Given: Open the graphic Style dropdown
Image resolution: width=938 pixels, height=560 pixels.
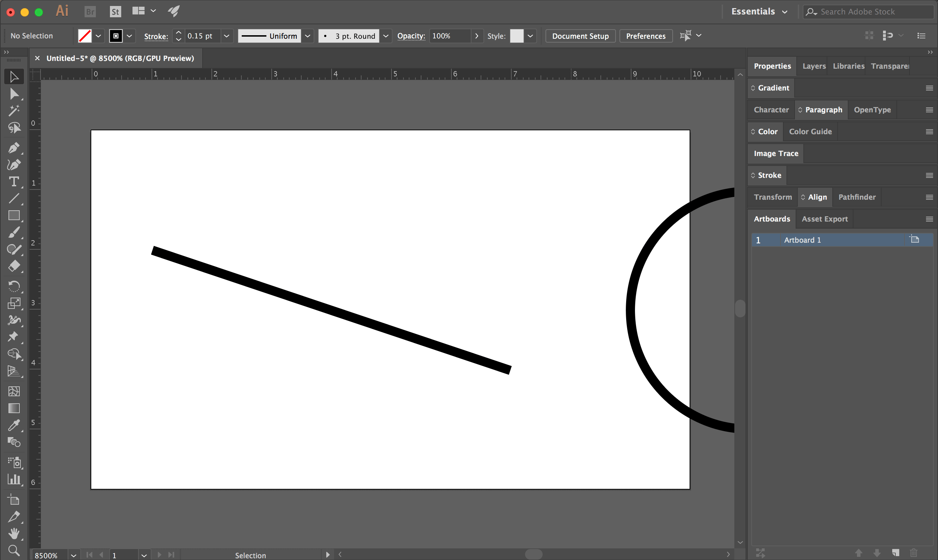Looking at the screenshot, I should click(530, 36).
